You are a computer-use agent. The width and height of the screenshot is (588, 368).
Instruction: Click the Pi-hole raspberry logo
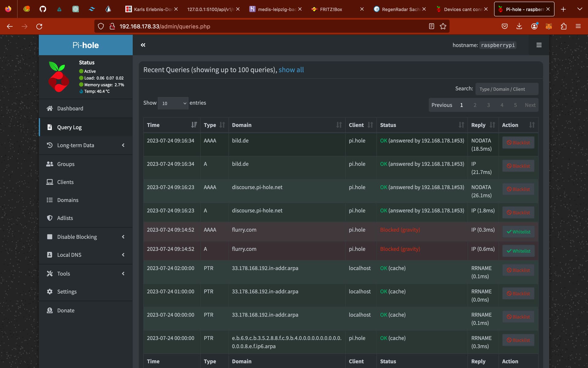coord(59,77)
